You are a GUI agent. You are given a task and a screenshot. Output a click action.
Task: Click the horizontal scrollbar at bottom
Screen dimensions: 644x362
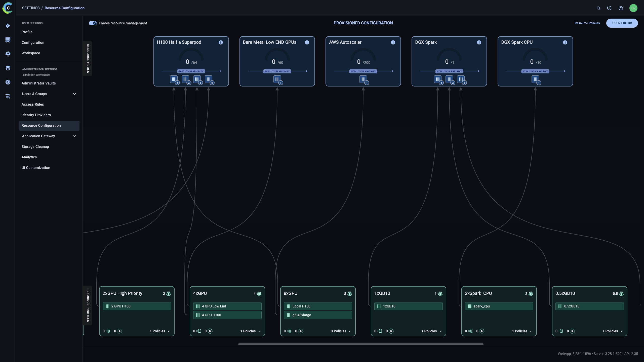pos(360,344)
